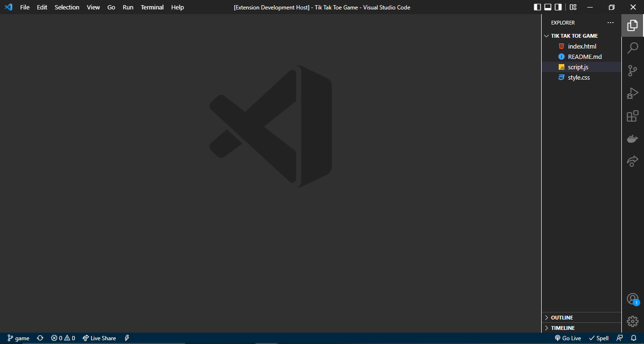Click the lightning bolt status bar icon
This screenshot has width=644, height=344.
pos(127,338)
